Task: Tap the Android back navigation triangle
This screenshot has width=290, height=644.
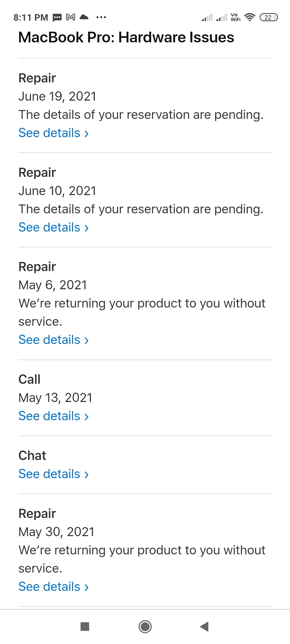Action: [204, 627]
